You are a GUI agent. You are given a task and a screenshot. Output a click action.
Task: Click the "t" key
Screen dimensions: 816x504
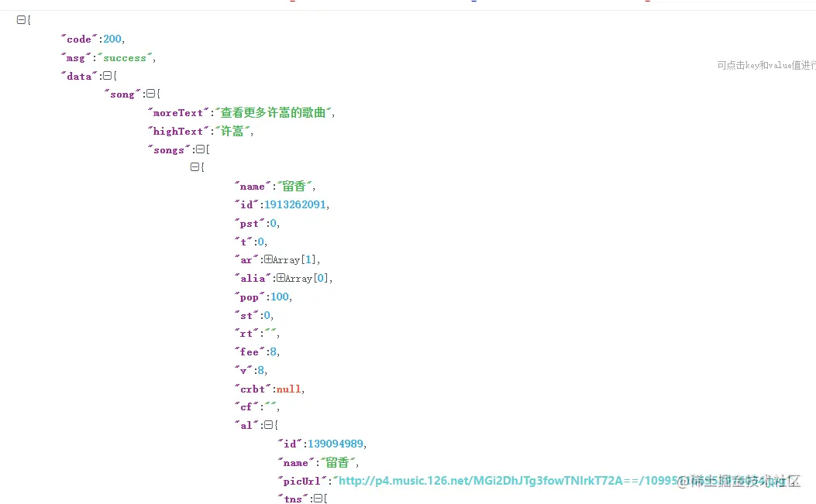pyautogui.click(x=243, y=242)
